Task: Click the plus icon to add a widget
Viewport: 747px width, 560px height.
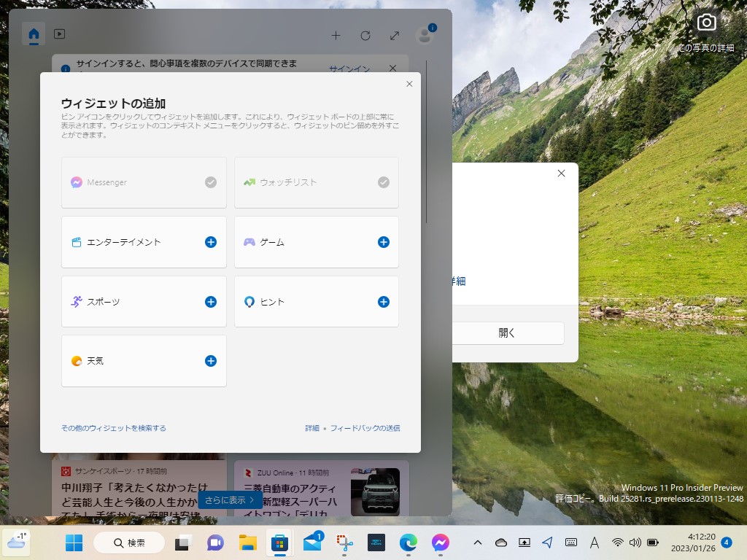Action: click(x=336, y=35)
